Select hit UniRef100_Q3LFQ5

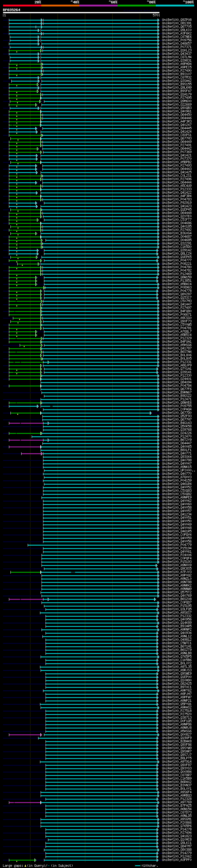177,609
